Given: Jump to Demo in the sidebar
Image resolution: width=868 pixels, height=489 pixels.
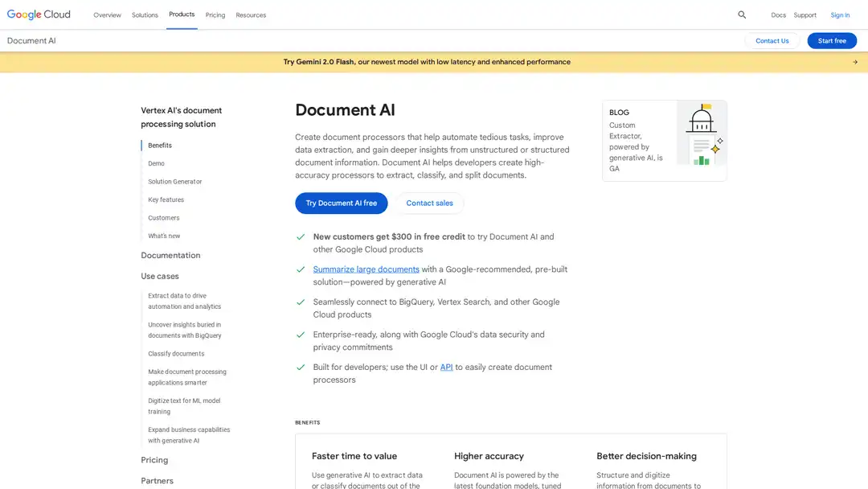Looking at the screenshot, I should point(156,163).
